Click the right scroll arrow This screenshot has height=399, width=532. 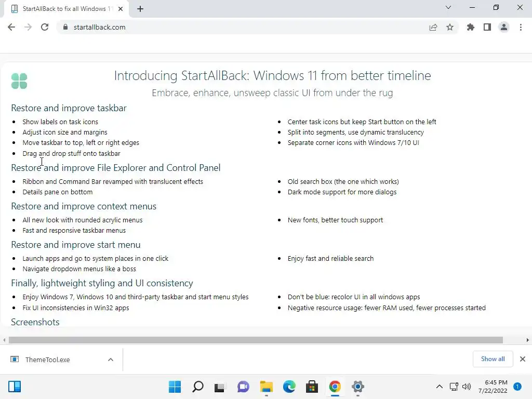tap(528, 340)
